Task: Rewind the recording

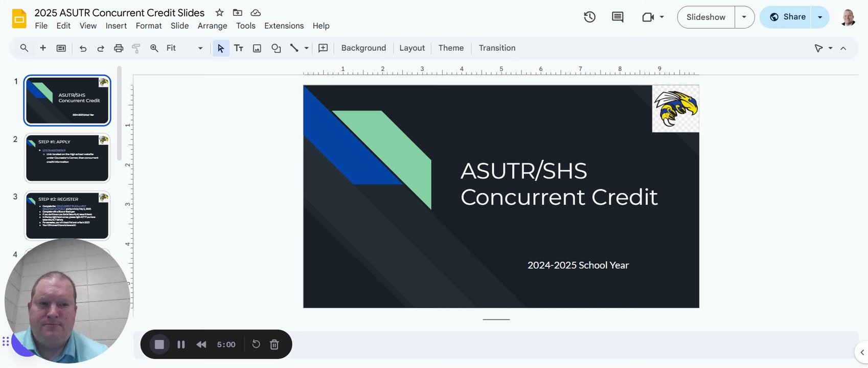Action: (201, 344)
